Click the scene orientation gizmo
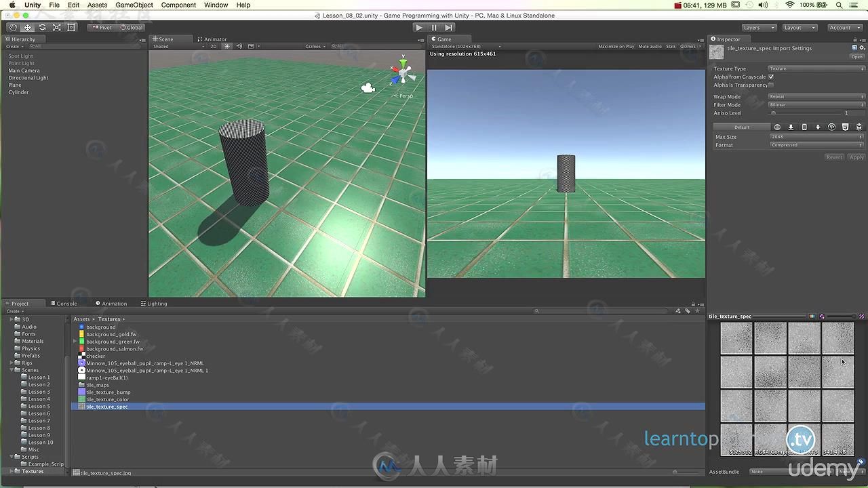Screen dimensions: 868x488 (403, 73)
